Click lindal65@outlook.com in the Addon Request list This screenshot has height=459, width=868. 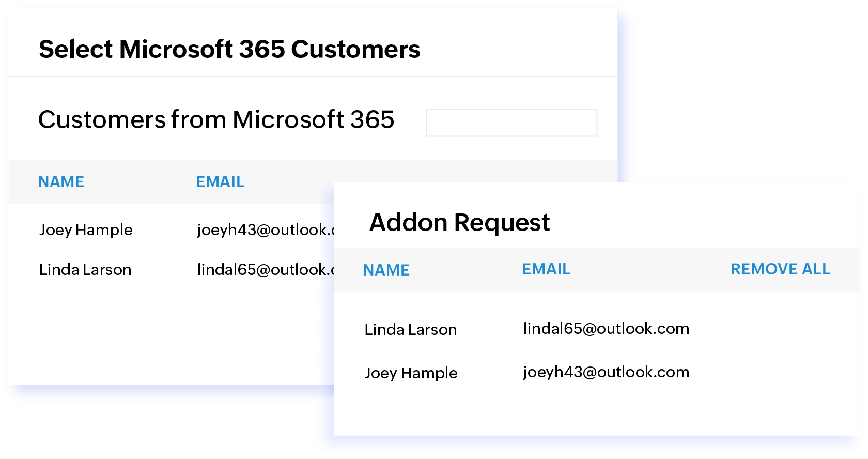pyautogui.click(x=606, y=329)
